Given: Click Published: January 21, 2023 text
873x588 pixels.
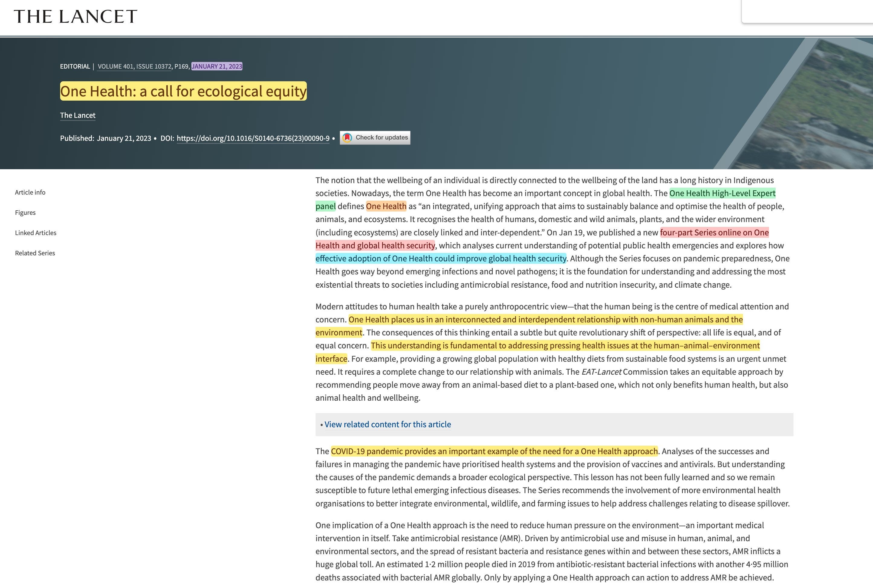Looking at the screenshot, I should click(x=105, y=138).
